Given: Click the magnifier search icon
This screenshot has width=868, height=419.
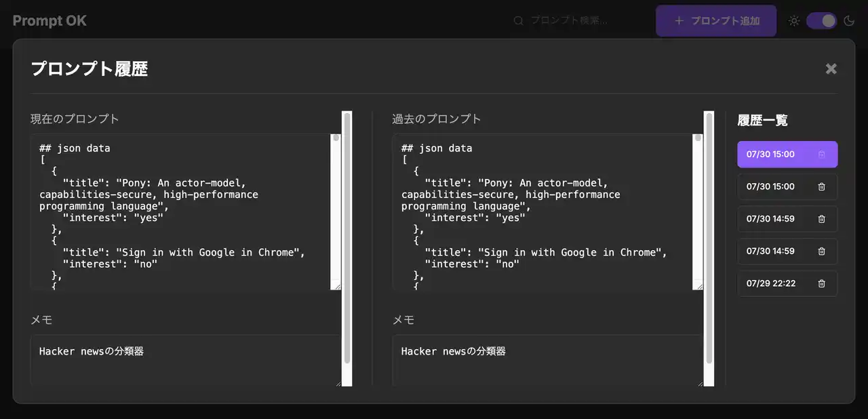Looking at the screenshot, I should coord(519,21).
